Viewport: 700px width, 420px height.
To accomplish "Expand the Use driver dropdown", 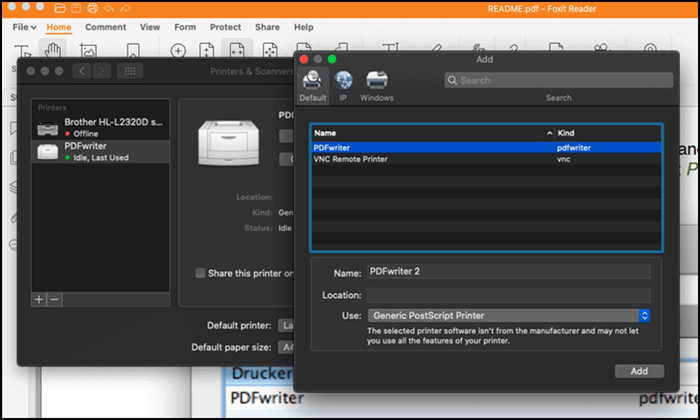I will pos(509,315).
